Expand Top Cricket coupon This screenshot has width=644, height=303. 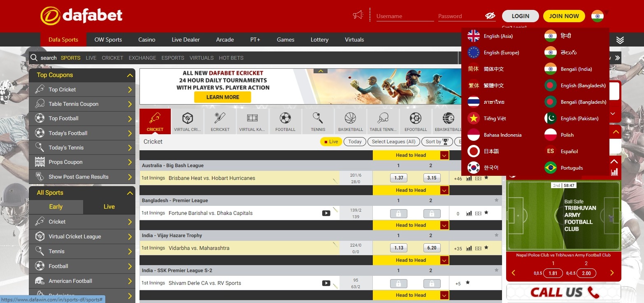point(82,90)
